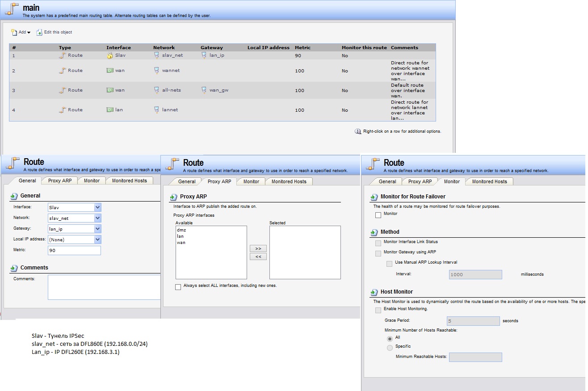Enable the Monitor checkbox for route failover
This screenshot has width=588, height=391.
(x=378, y=215)
